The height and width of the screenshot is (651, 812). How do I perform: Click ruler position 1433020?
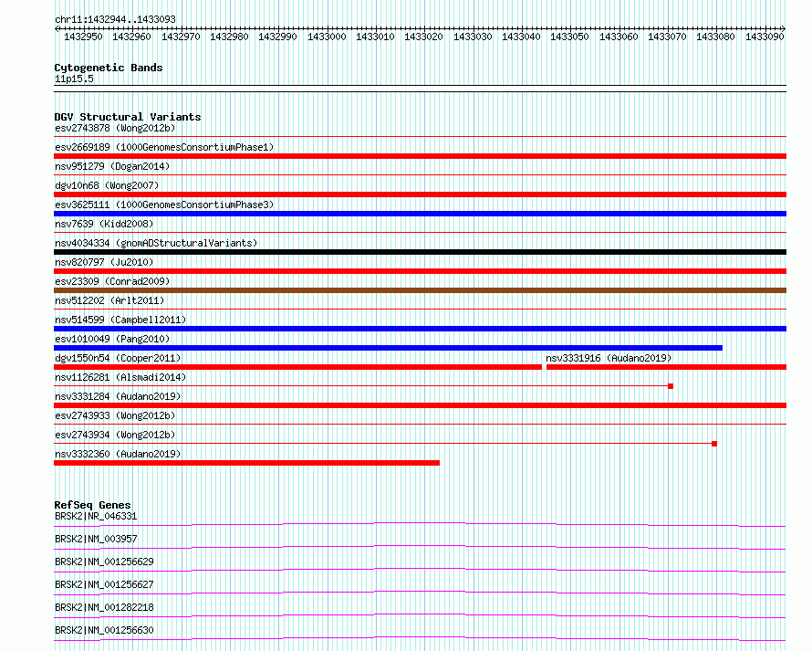pyautogui.click(x=423, y=37)
